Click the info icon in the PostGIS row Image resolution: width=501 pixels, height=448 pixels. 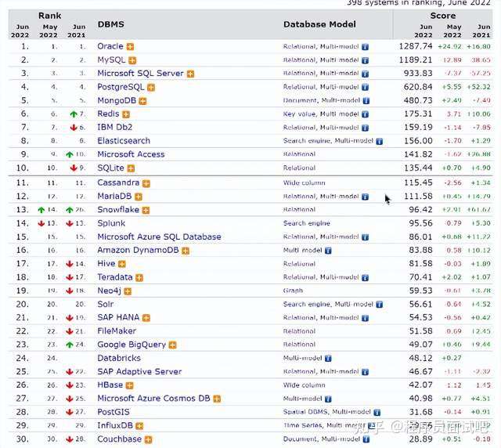[377, 413]
